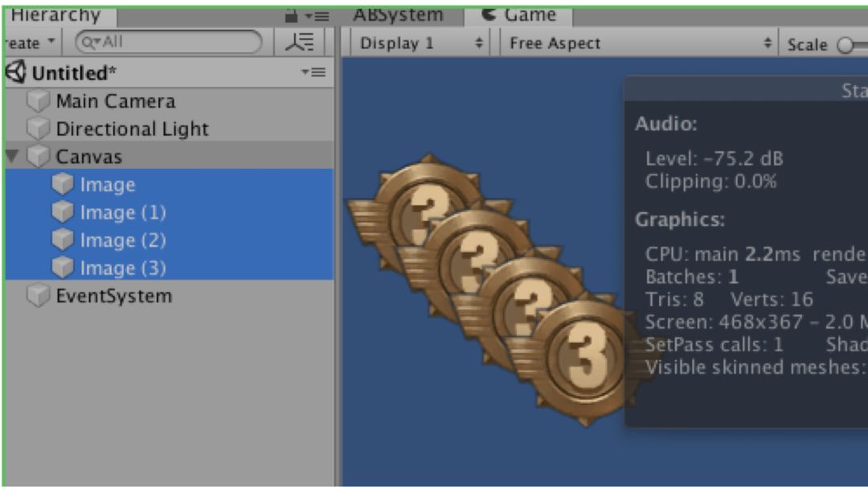Click the Graphics: heading in Stats
868x487 pixels.
coord(680,219)
